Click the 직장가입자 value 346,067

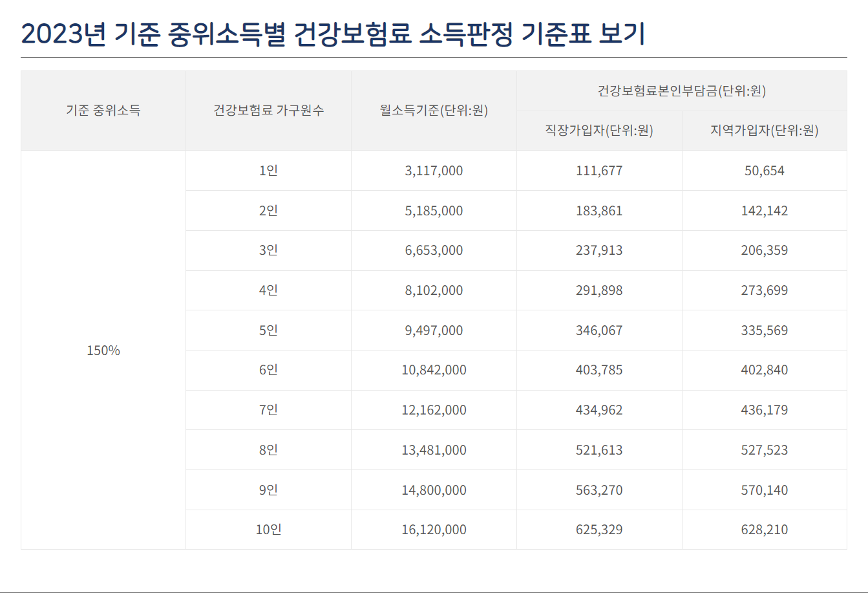599,330
